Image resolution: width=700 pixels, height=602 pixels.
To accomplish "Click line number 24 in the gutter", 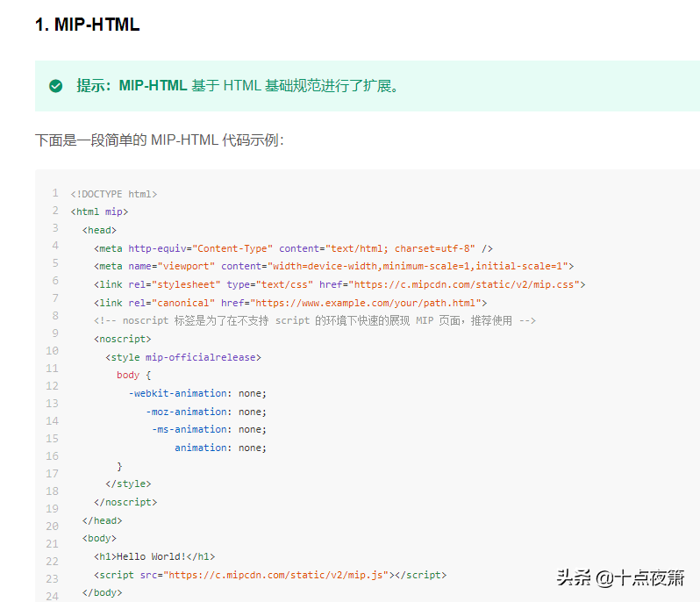I will click(53, 596).
